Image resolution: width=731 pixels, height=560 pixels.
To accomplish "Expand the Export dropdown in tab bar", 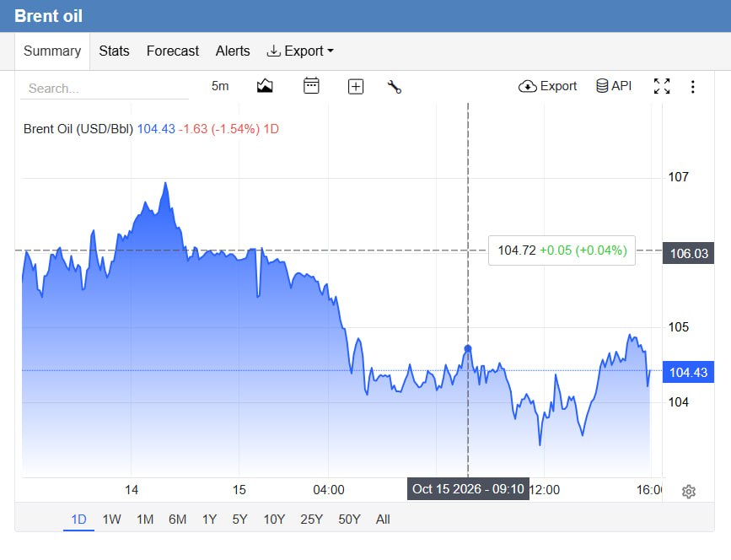I will [300, 51].
